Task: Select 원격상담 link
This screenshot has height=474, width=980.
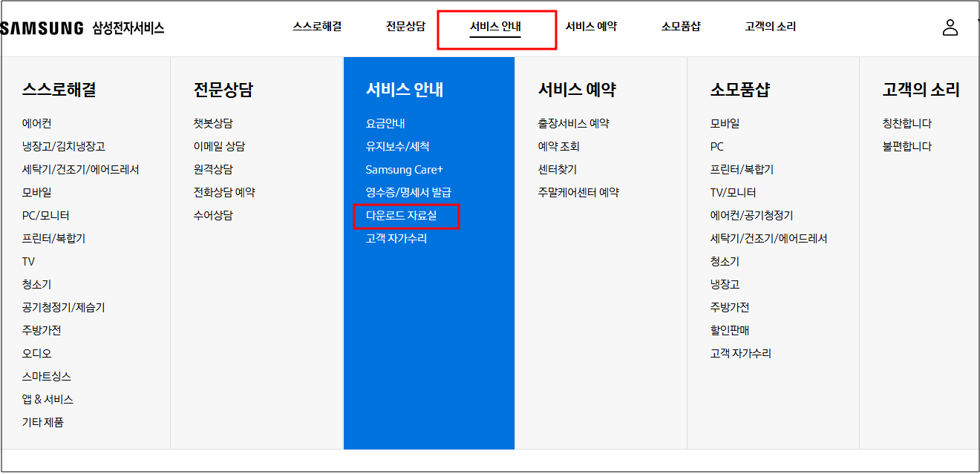Action: coord(213,170)
